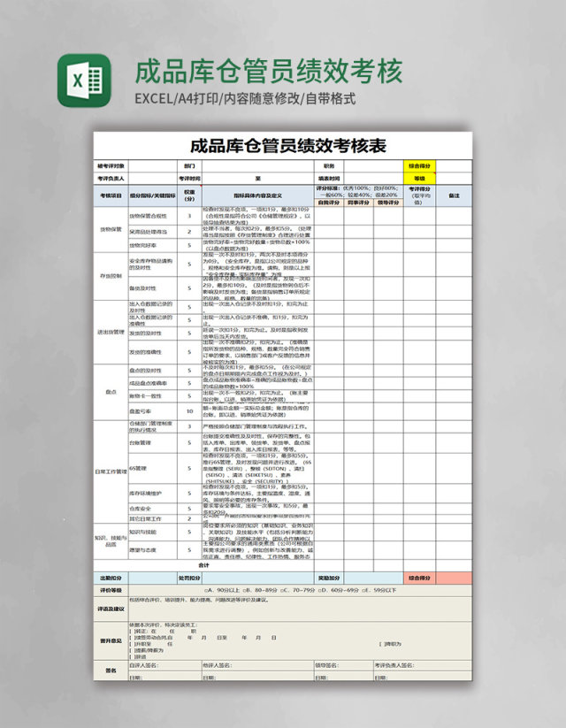Select the 存货控制 category cell
Image resolution: width=566 pixels, height=728 pixels.
[x=111, y=276]
